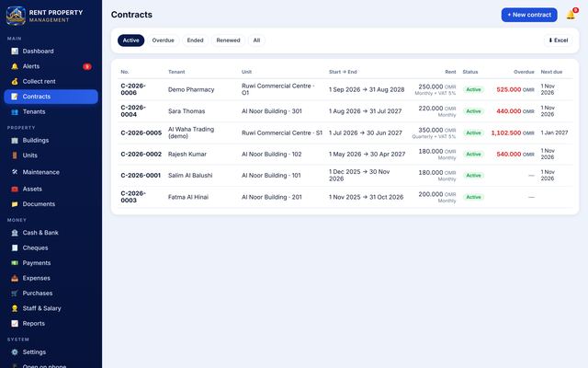Navigate to Cheques page
588x368 pixels.
pyautogui.click(x=51, y=247)
